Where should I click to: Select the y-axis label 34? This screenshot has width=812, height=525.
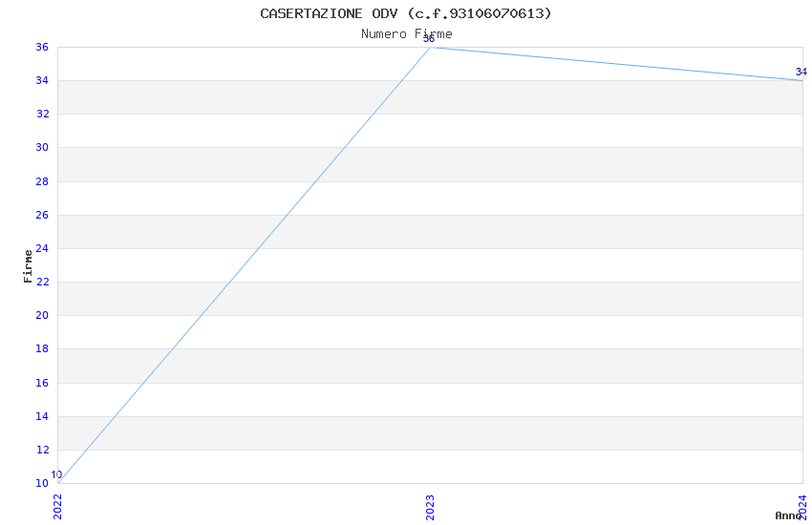click(42, 80)
